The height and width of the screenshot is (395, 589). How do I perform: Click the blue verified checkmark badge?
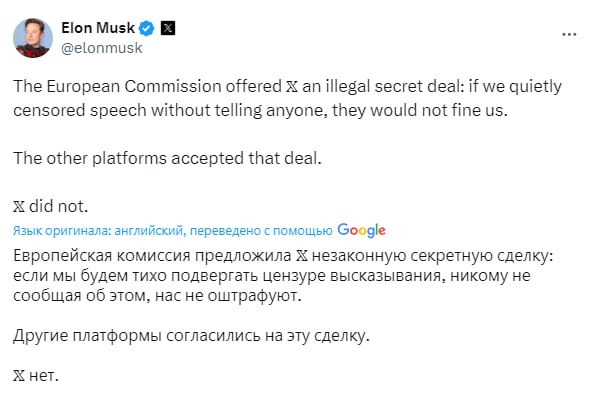(147, 29)
